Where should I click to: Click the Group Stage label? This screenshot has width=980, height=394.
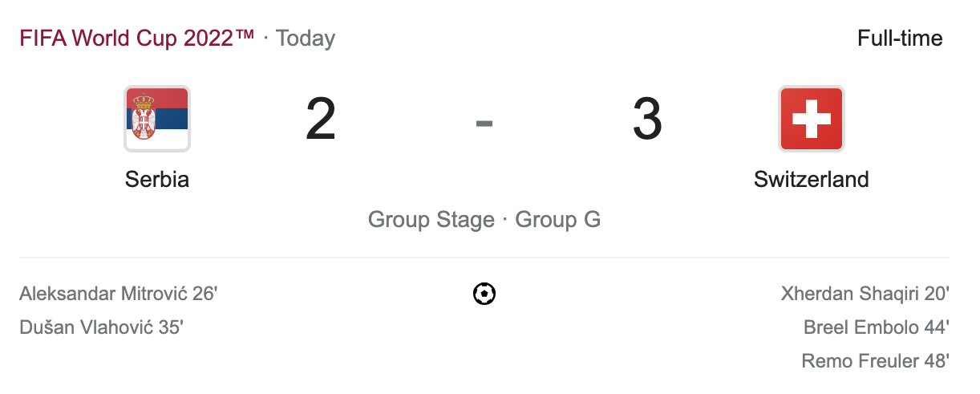431,220
